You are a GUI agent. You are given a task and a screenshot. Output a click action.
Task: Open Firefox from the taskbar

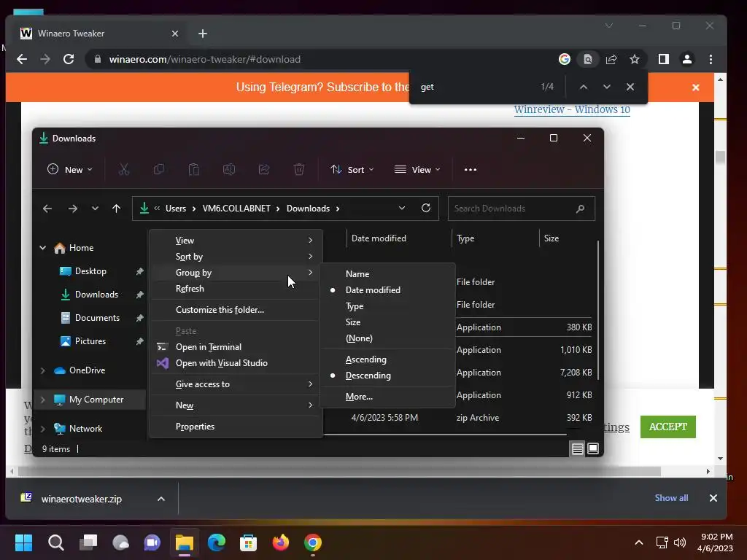click(281, 542)
